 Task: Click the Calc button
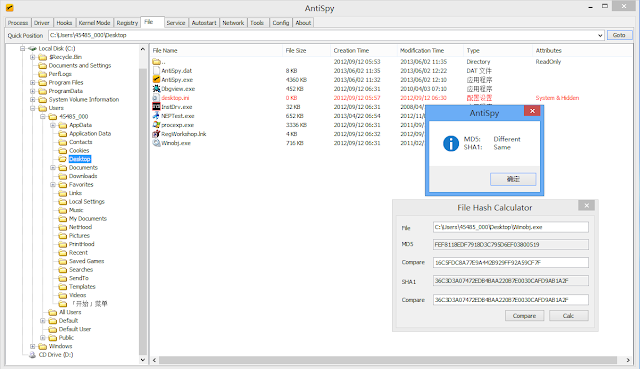click(569, 316)
